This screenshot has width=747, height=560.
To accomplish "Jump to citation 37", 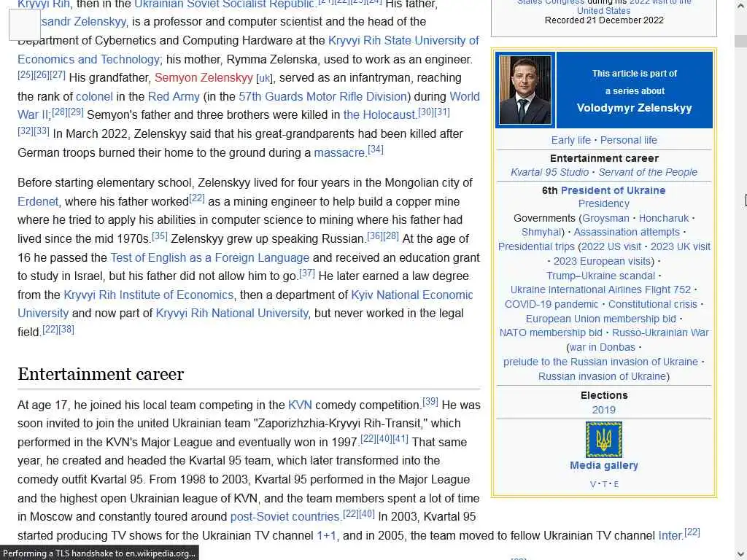I will click(307, 273).
